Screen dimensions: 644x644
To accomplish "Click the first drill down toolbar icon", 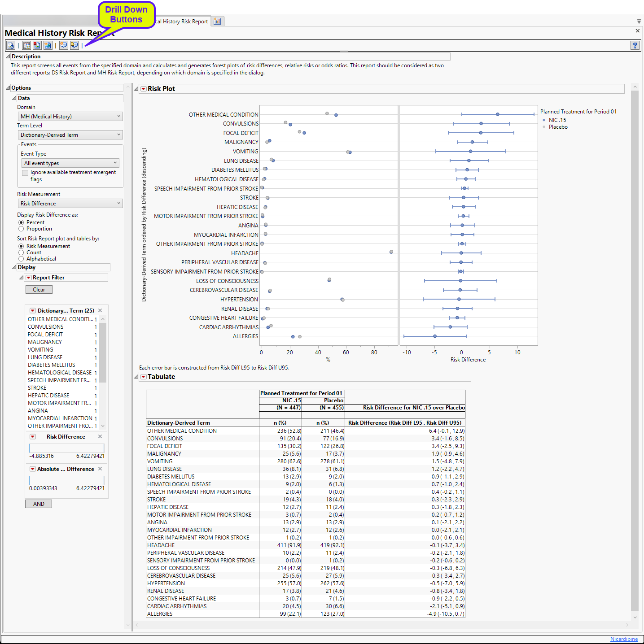I will pyautogui.click(x=10, y=45).
